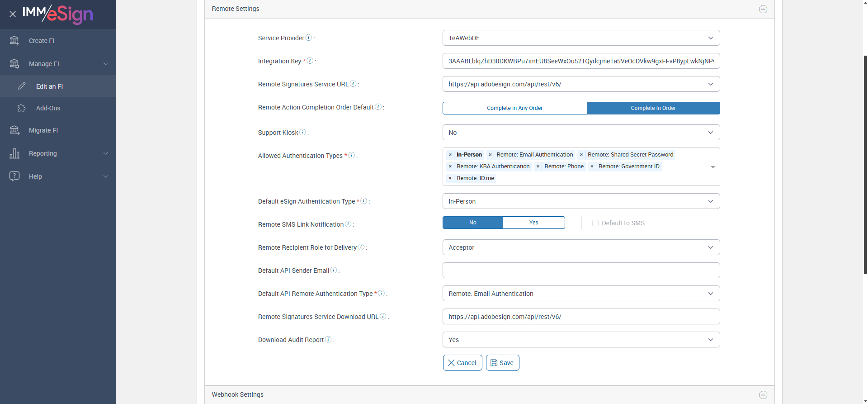Collapse the Remote Settings panel
868x404 pixels.
[763, 9]
